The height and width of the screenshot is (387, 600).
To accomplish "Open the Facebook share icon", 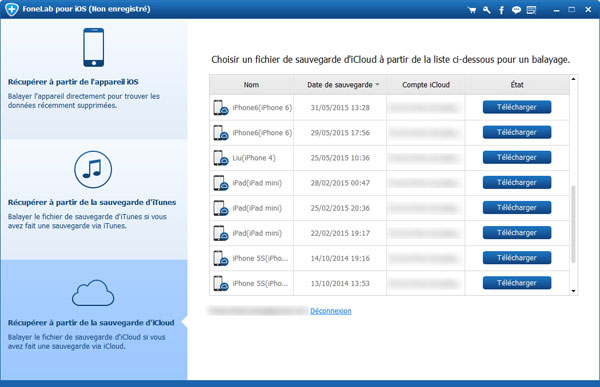I will pyautogui.click(x=501, y=10).
